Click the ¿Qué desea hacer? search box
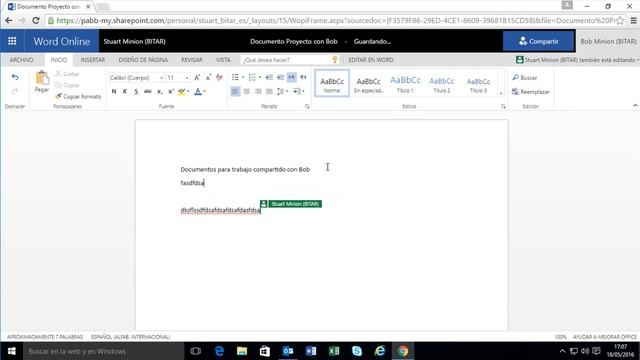The height and width of the screenshot is (360, 640). [289, 60]
